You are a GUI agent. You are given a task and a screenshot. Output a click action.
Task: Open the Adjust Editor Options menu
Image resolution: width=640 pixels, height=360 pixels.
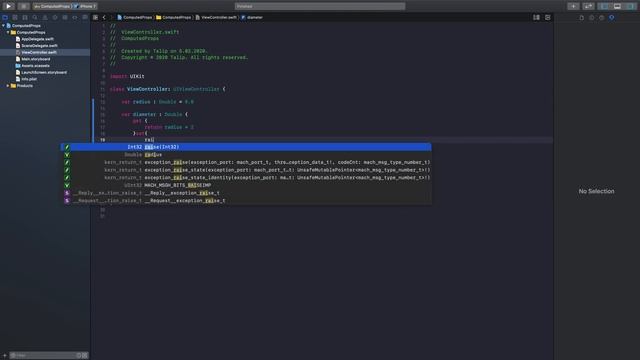[x=536, y=18]
